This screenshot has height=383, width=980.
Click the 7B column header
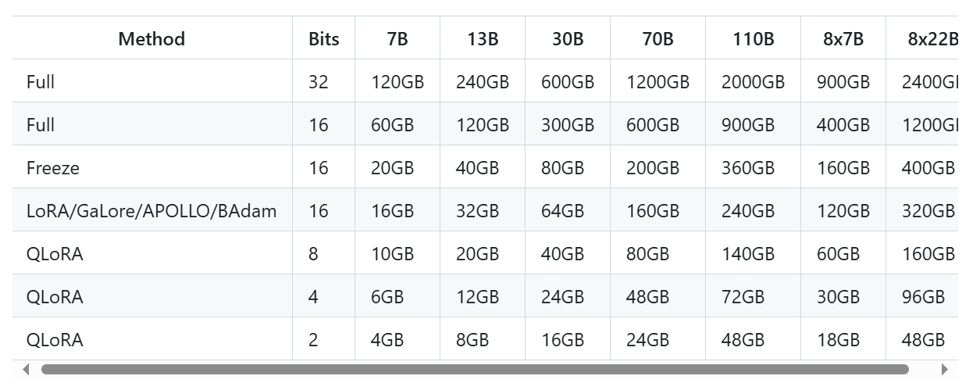[x=397, y=38]
